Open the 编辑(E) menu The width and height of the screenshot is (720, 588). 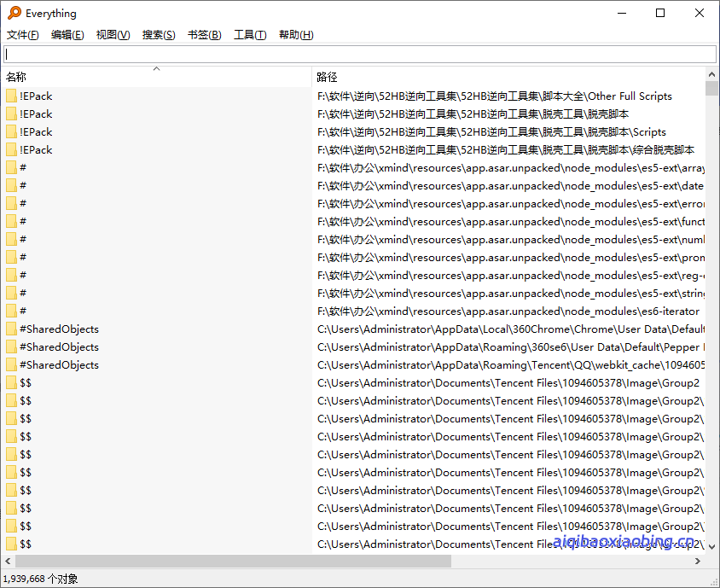tap(67, 35)
